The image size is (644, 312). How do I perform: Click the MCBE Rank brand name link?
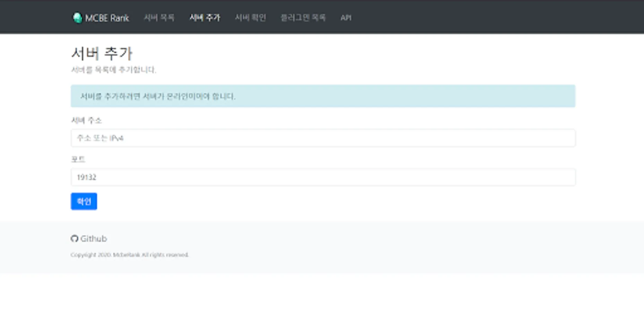tap(107, 17)
